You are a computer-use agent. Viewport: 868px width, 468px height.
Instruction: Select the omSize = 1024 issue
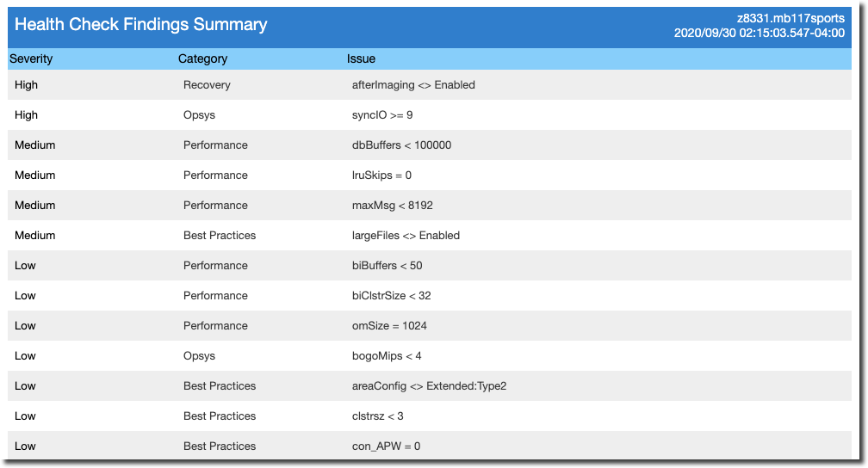(x=389, y=326)
